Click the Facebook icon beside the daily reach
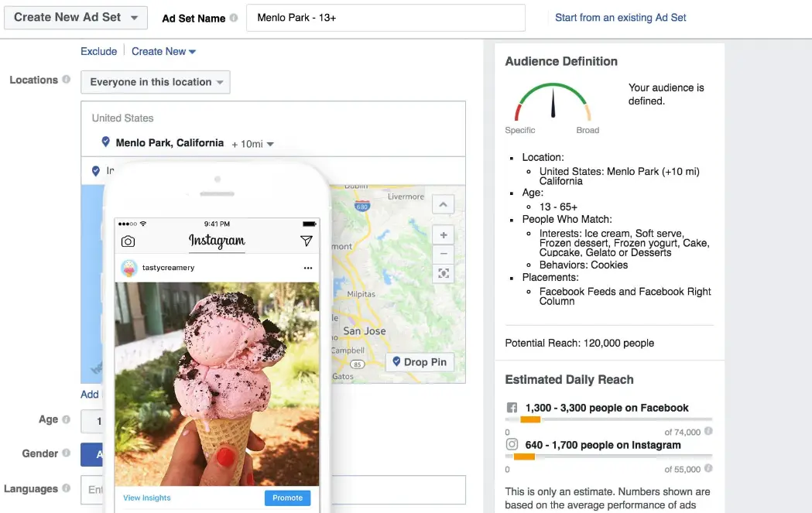The image size is (812, 513). pyautogui.click(x=512, y=408)
